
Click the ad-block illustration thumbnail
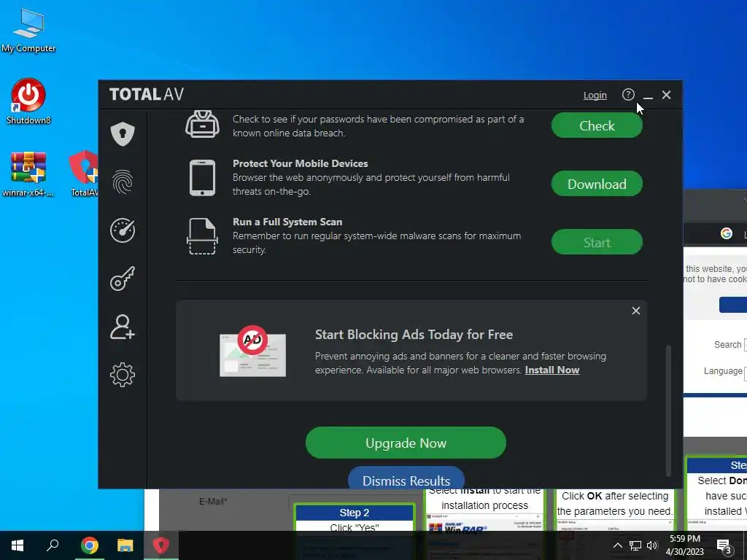coord(252,351)
